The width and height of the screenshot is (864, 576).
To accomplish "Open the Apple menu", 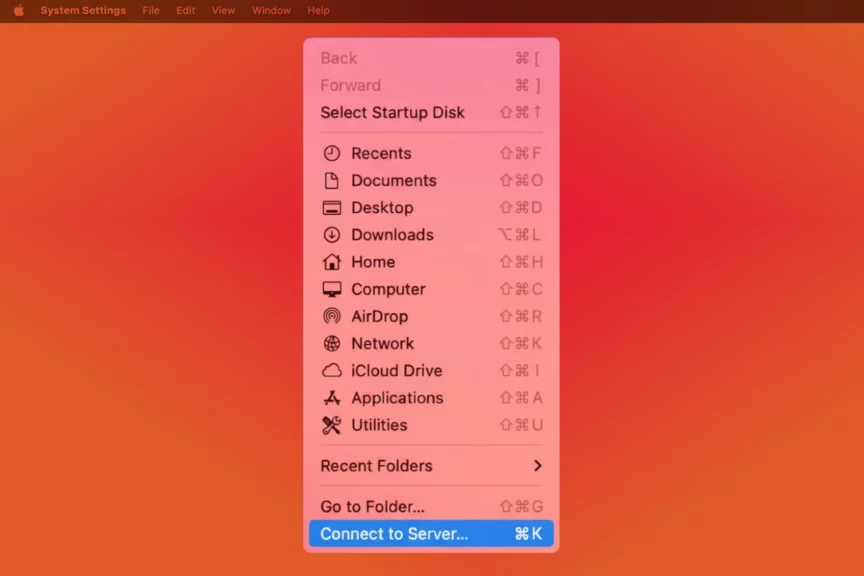I will (18, 11).
